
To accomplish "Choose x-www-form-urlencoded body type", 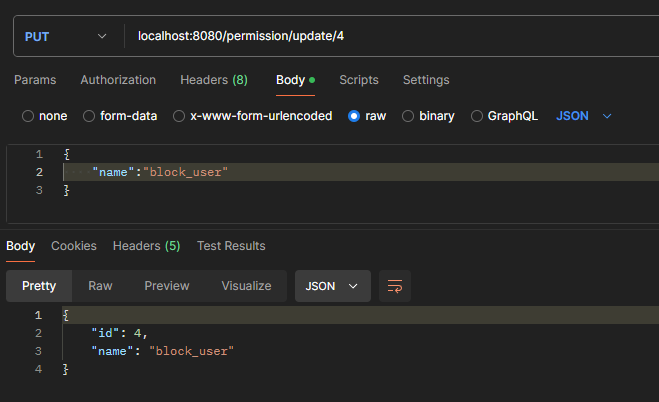I will [x=180, y=116].
